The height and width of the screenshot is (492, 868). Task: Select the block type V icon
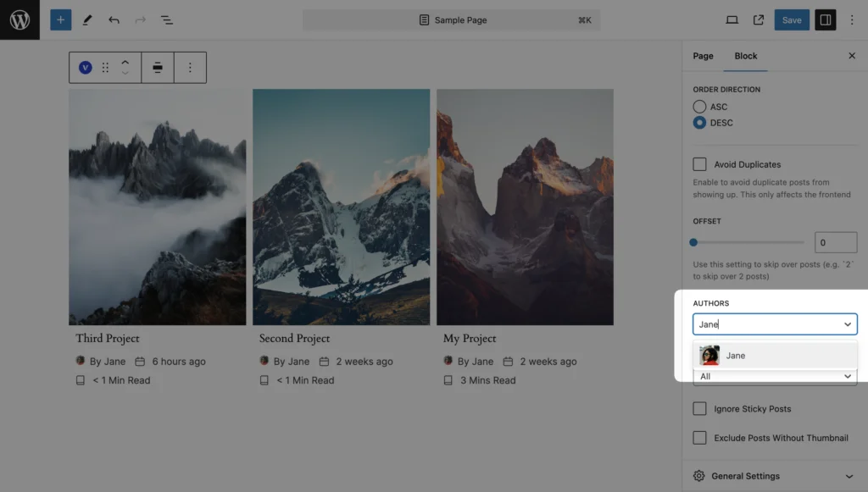tap(86, 68)
